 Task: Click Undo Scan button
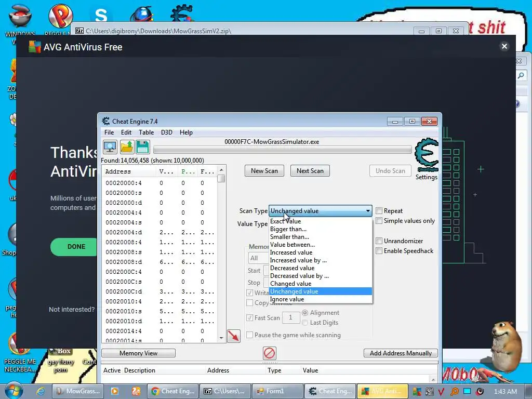coord(390,170)
